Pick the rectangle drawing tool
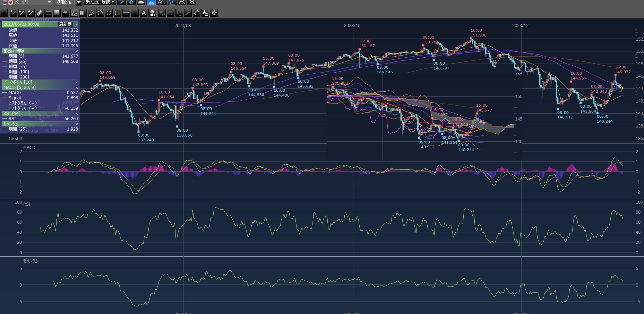 pos(118,13)
